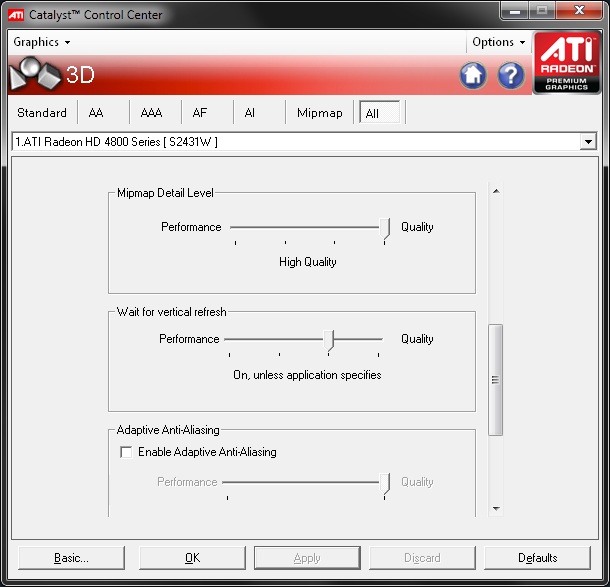Click the scroll down arrow of the settings list
Viewport: 610px width, 587px height.
[x=496, y=508]
